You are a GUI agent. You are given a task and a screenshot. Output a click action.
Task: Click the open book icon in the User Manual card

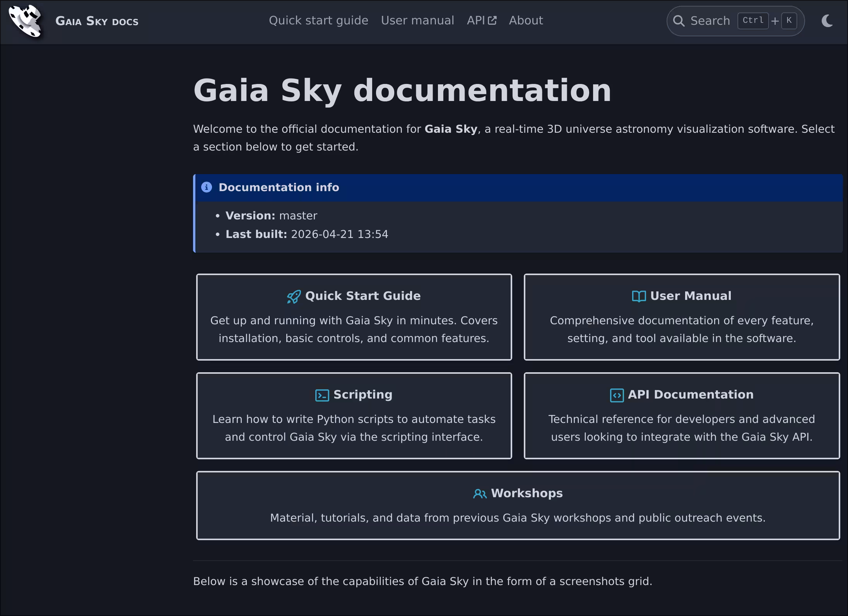coord(639,296)
